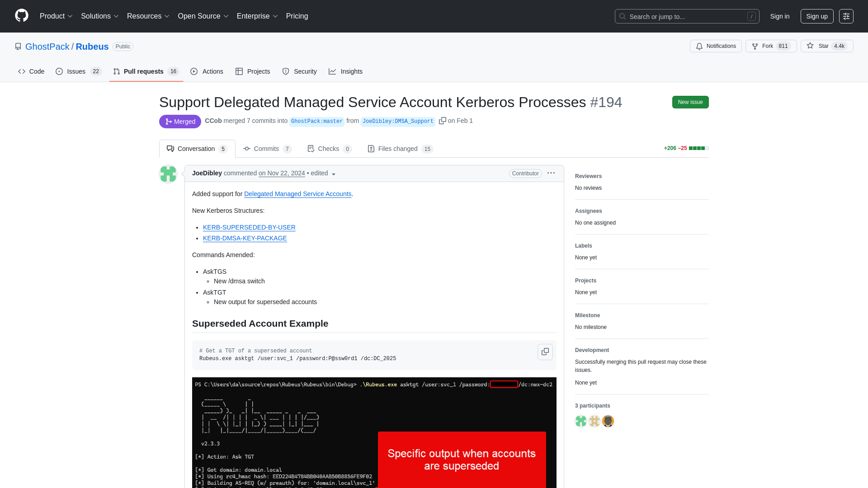Open the repository icon beside GhostPack
868x488 pixels.
[x=18, y=47]
